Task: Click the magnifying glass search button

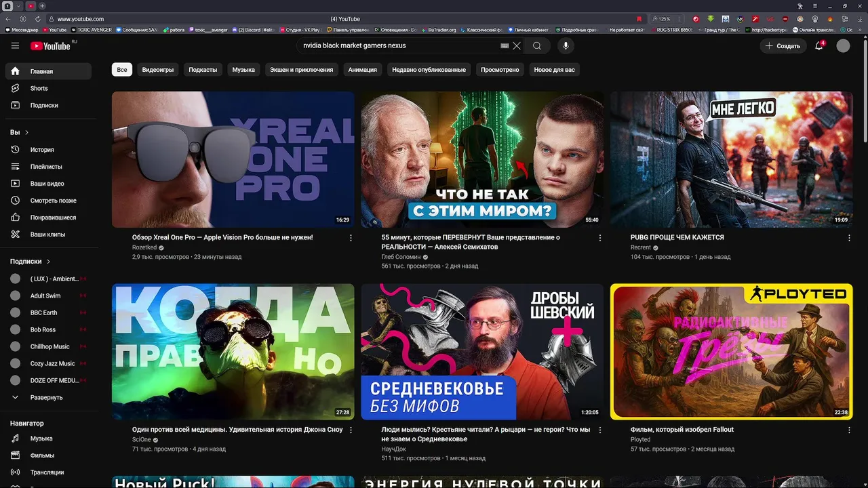Action: (537, 45)
